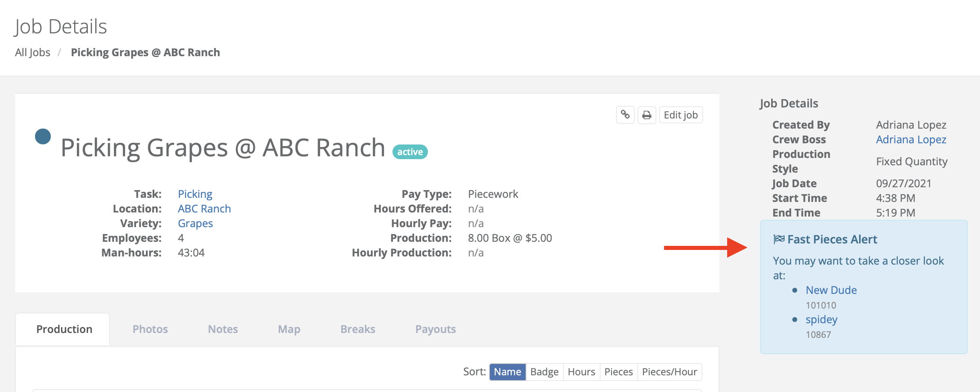Sort production by Hours

click(x=581, y=372)
